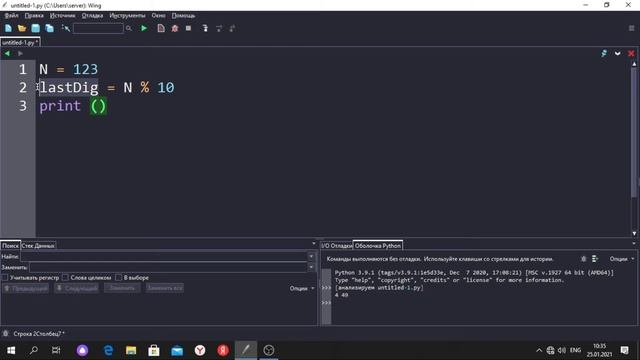Click the green list icon in the Python shell
The image size is (640, 360).
(x=595, y=259)
